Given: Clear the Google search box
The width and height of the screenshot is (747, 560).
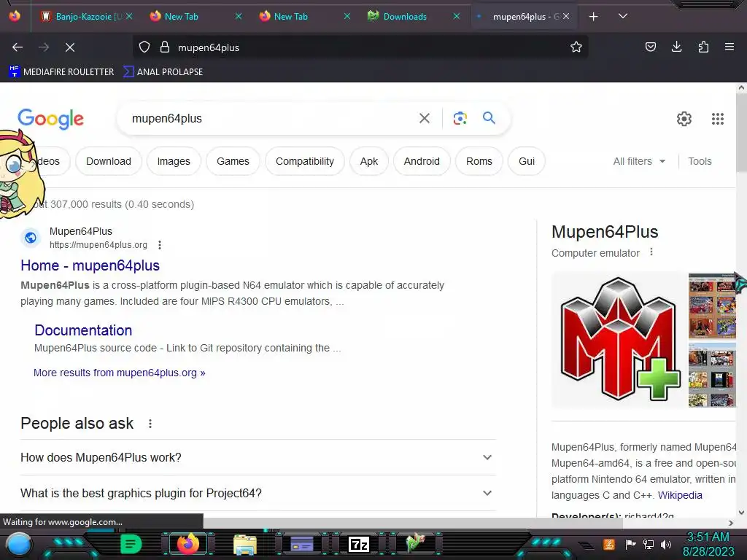Looking at the screenshot, I should [x=425, y=118].
